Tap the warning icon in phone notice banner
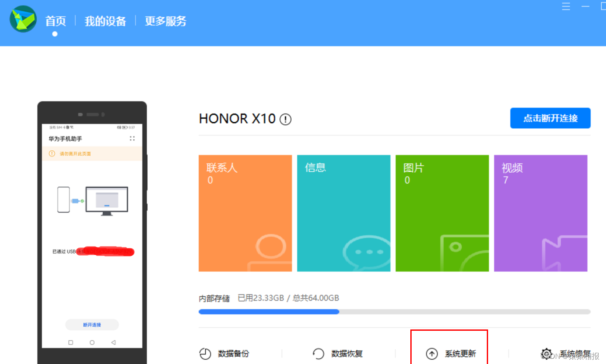The image size is (606, 364). tap(52, 154)
